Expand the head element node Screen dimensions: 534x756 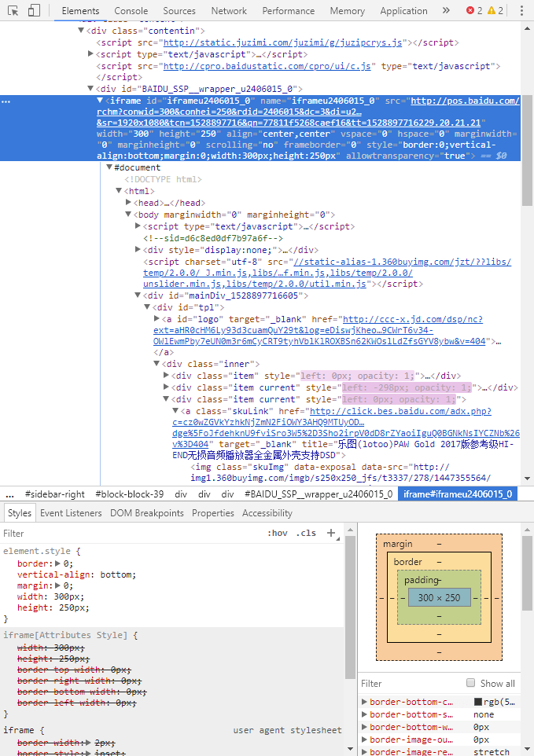click(129, 203)
